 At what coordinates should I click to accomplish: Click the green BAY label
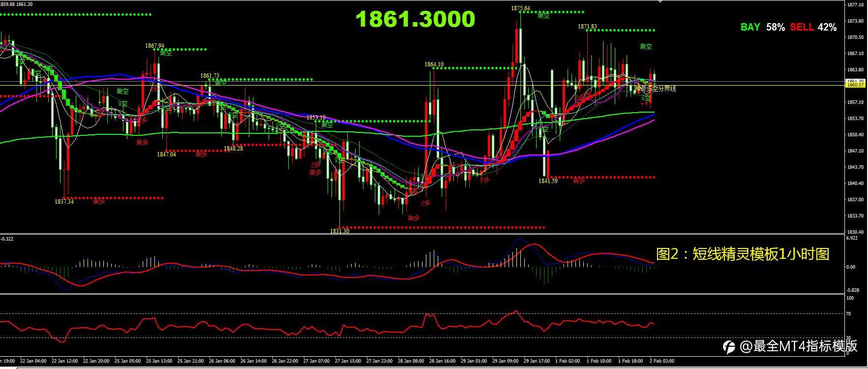tap(750, 27)
